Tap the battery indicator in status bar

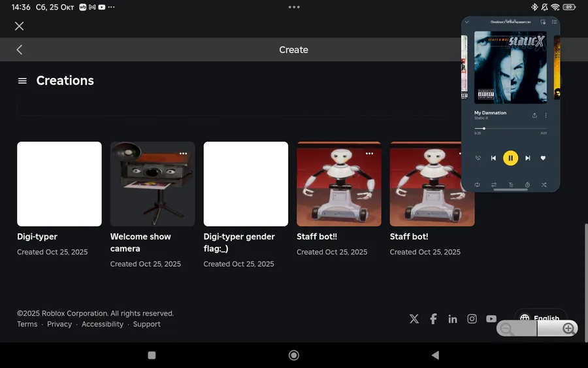[x=569, y=7]
